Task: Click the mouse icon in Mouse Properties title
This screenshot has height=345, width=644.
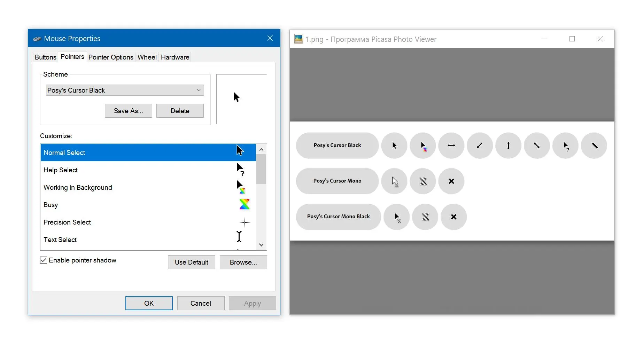Action: point(37,39)
